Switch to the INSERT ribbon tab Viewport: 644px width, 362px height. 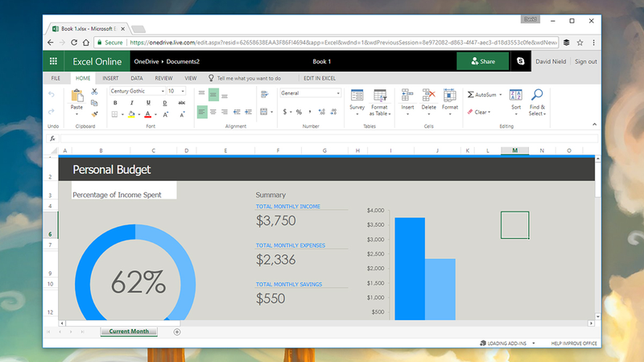point(110,78)
